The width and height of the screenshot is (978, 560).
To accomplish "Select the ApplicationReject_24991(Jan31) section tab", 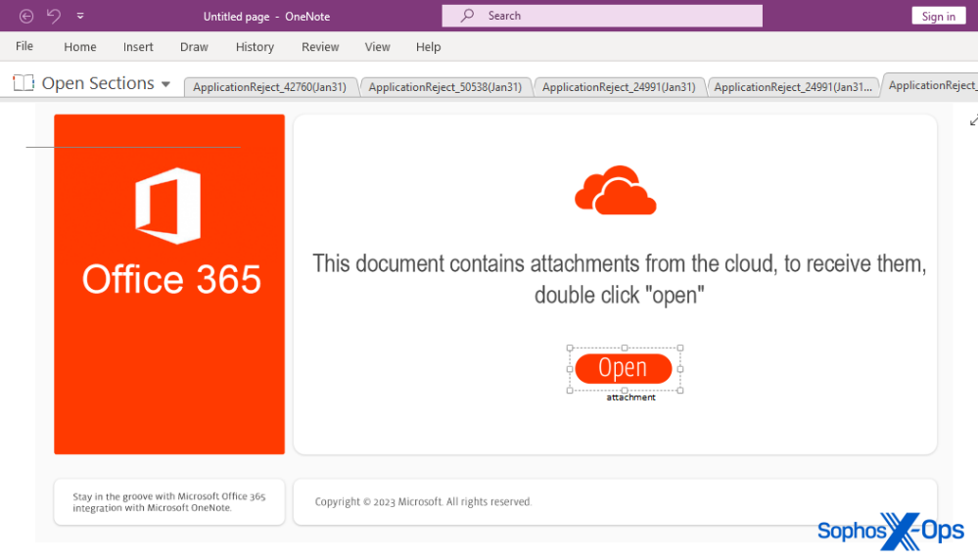I will click(619, 87).
